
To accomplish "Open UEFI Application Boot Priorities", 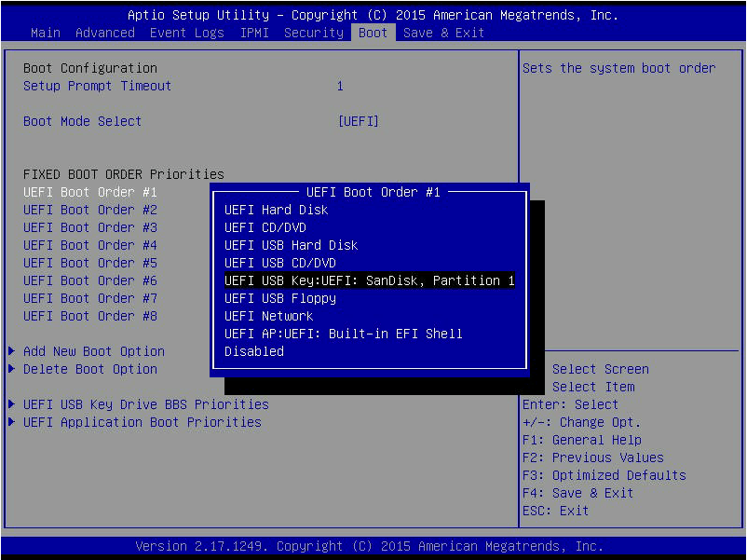I will click(142, 422).
